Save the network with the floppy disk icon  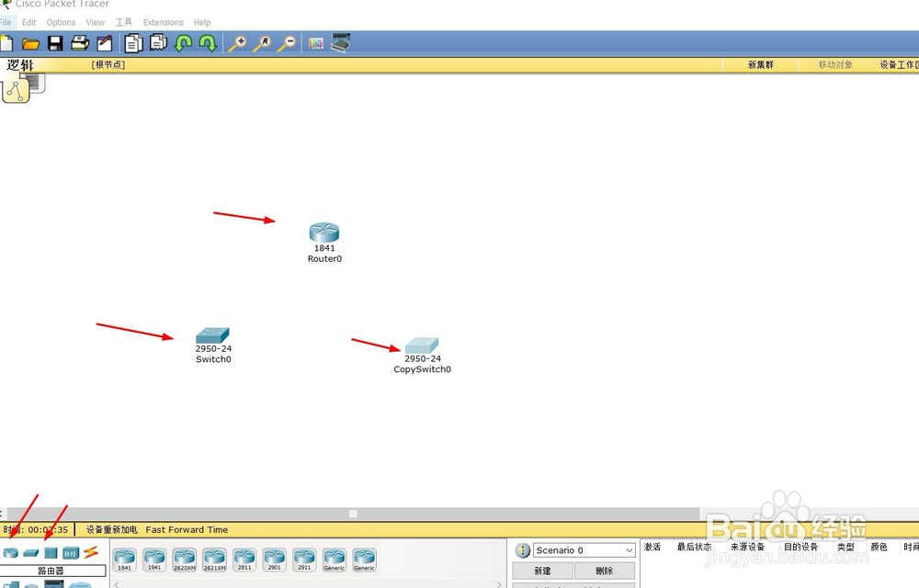point(55,43)
